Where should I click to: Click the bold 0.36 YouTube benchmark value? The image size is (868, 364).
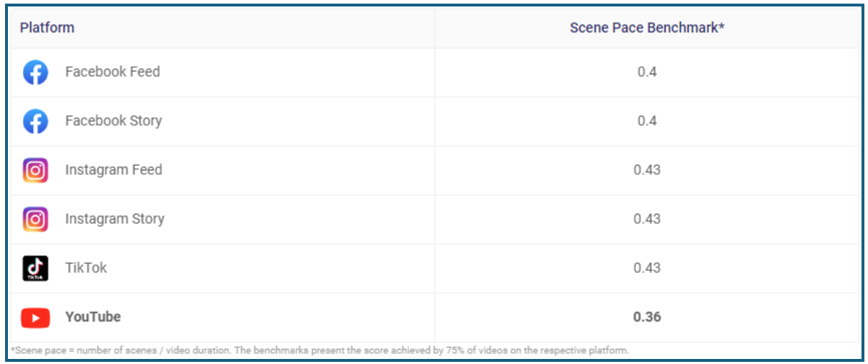click(647, 317)
